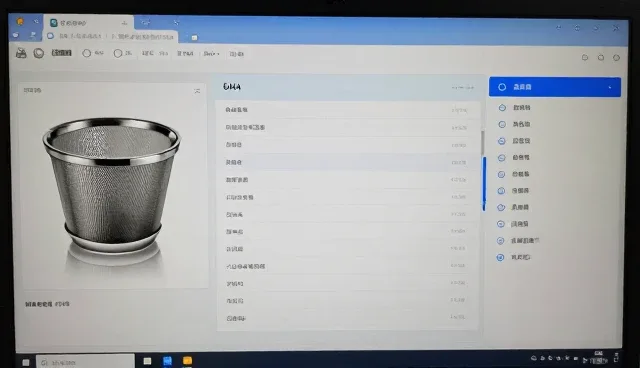Click the caption link below the basket image
640x368 pixels.
click(47, 304)
